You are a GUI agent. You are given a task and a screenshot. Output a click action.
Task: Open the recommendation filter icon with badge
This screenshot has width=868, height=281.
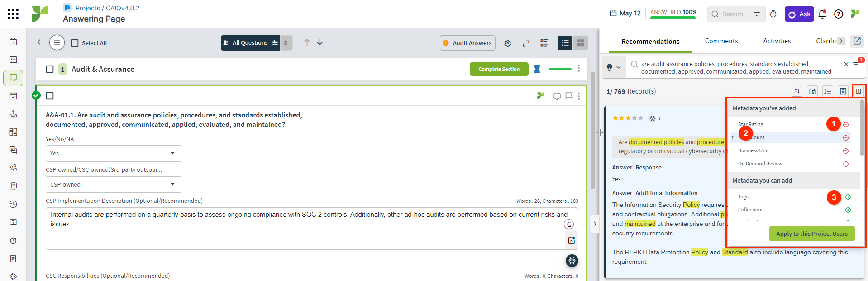[856, 64]
